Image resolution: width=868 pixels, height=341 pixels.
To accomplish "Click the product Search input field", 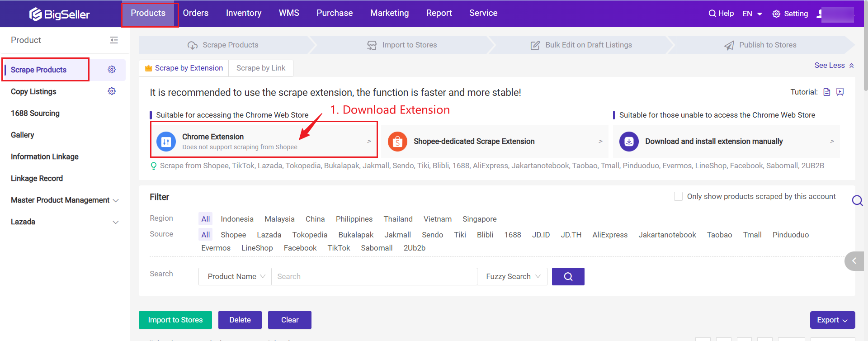I will point(374,277).
